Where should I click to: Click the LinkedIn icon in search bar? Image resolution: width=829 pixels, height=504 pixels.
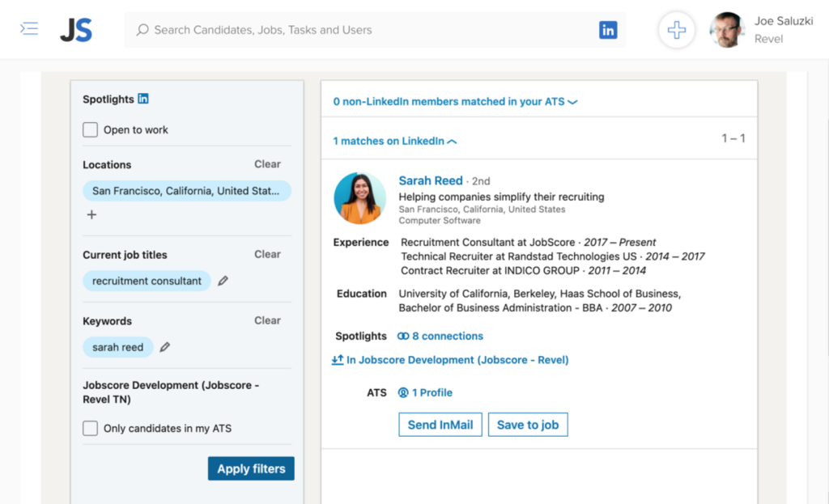(x=608, y=30)
